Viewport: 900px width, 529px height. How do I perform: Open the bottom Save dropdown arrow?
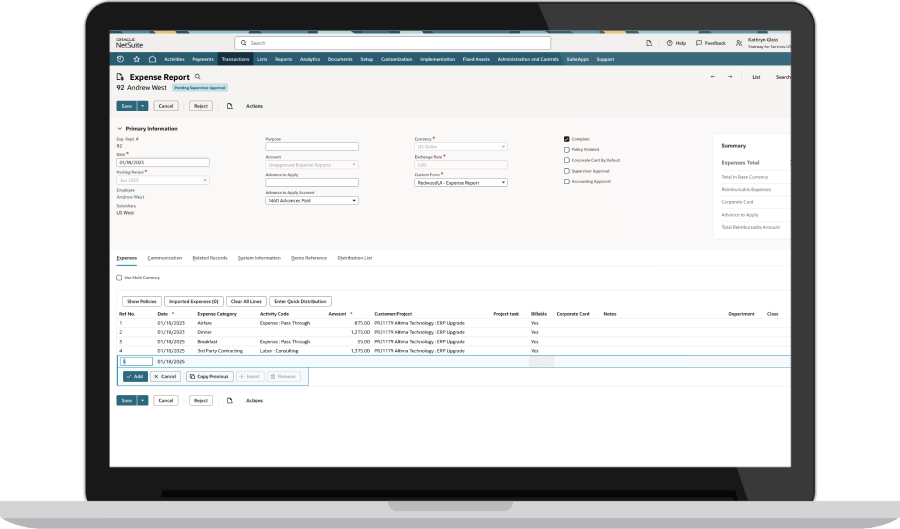coord(143,400)
